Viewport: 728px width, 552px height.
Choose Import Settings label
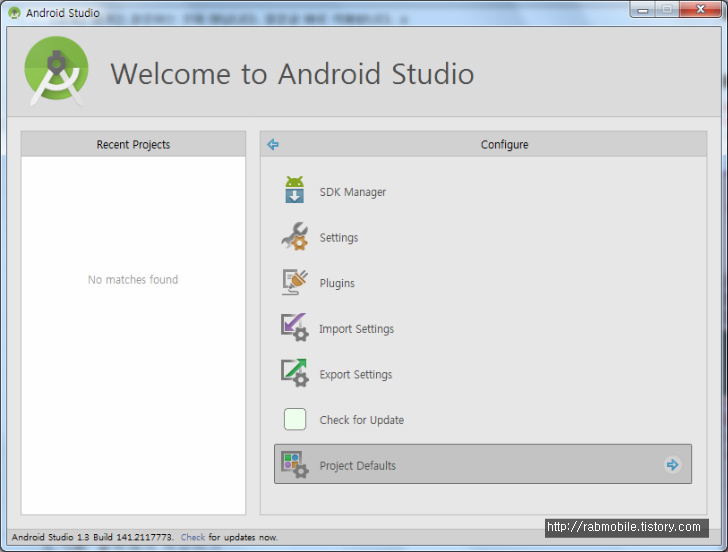coord(356,329)
